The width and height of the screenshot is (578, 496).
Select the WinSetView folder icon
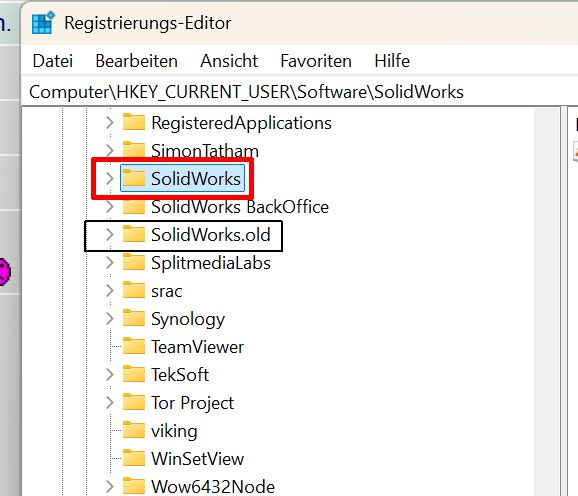[133, 458]
